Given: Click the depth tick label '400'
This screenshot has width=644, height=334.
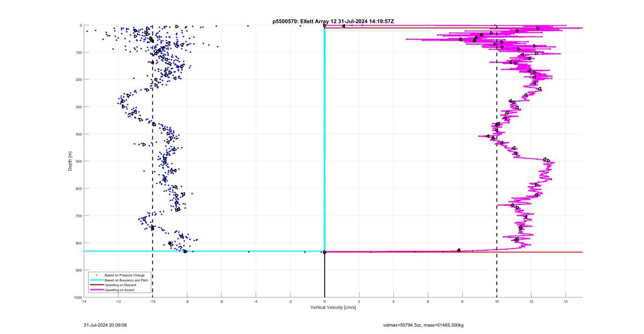Looking at the screenshot, I should point(78,134).
